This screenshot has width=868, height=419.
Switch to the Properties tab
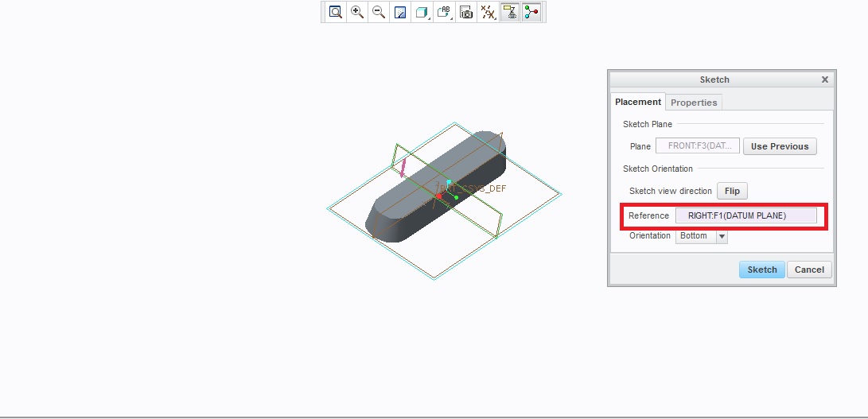pyautogui.click(x=694, y=103)
